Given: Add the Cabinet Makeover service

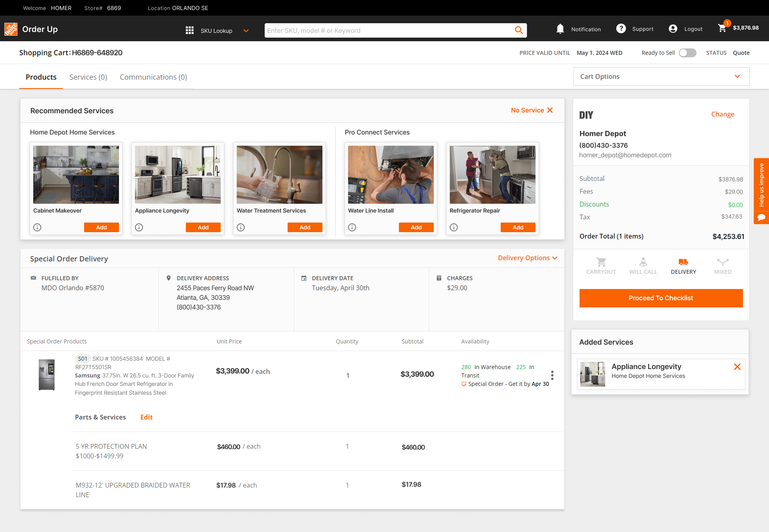Looking at the screenshot, I should [x=101, y=227].
